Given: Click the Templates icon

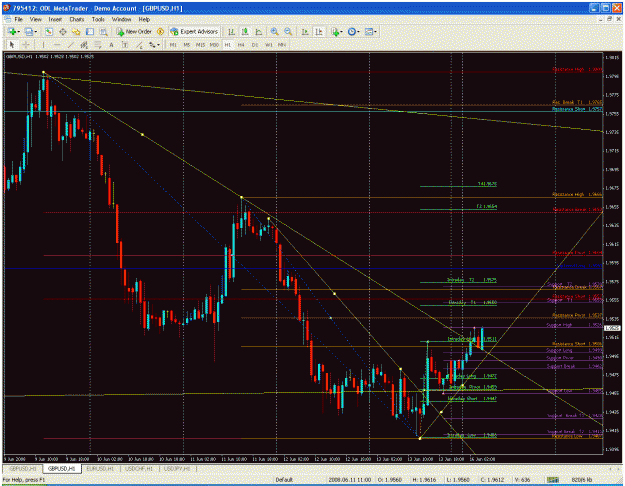Looking at the screenshot, I should click(x=368, y=31).
